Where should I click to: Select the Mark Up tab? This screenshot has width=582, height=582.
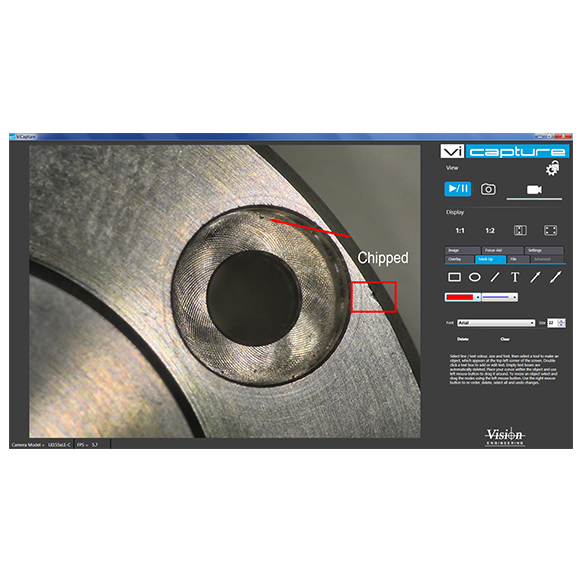[x=490, y=259]
